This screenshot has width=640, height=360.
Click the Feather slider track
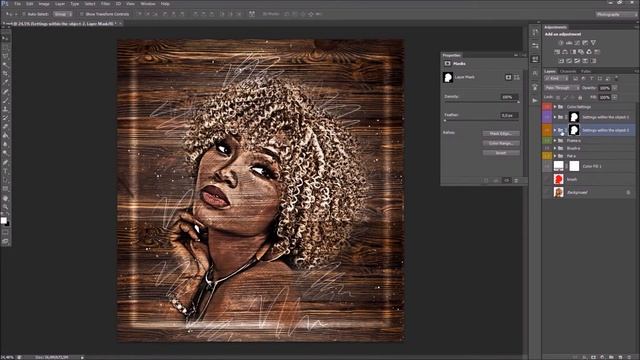[482, 120]
